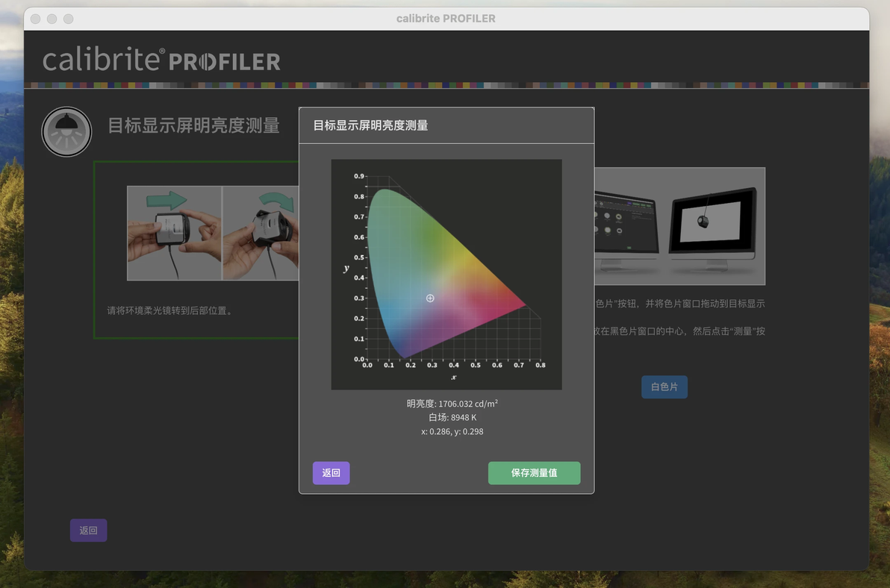Click the 白场 8948 K value text
Image resolution: width=890 pixels, height=588 pixels.
click(452, 417)
